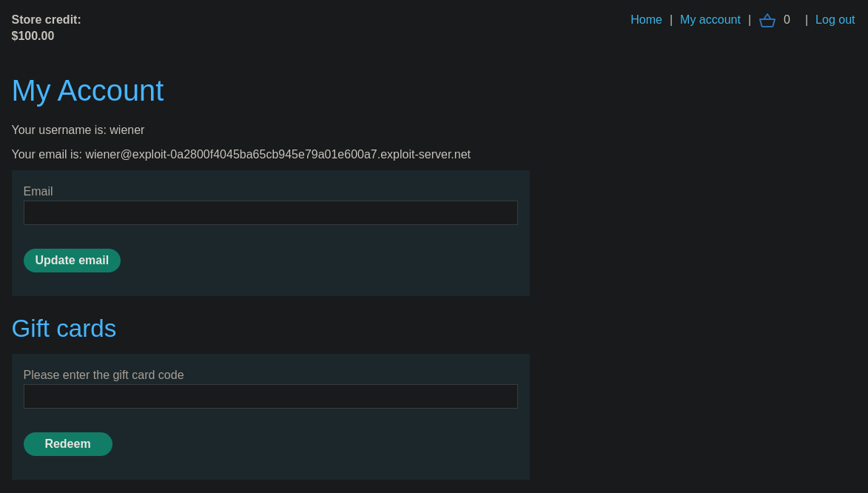Viewport: 868px width, 493px height.
Task: Click the Log out link
Action: coord(835,20)
